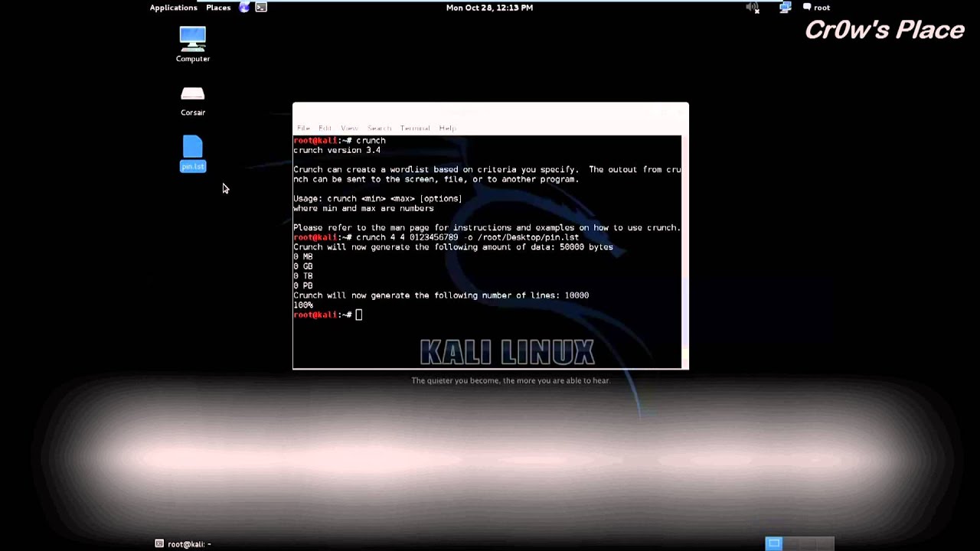Viewport: 980px width, 551px height.
Task: Open the terminal View menu
Action: tap(349, 129)
